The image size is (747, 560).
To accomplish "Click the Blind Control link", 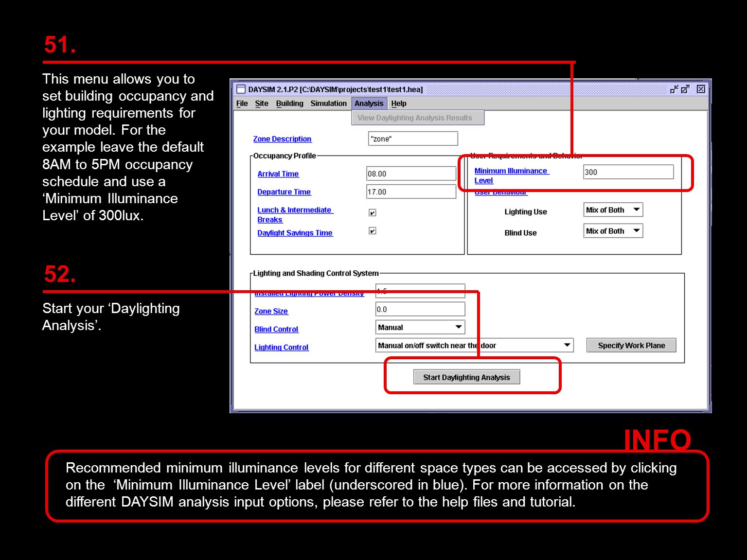I will coord(276,329).
